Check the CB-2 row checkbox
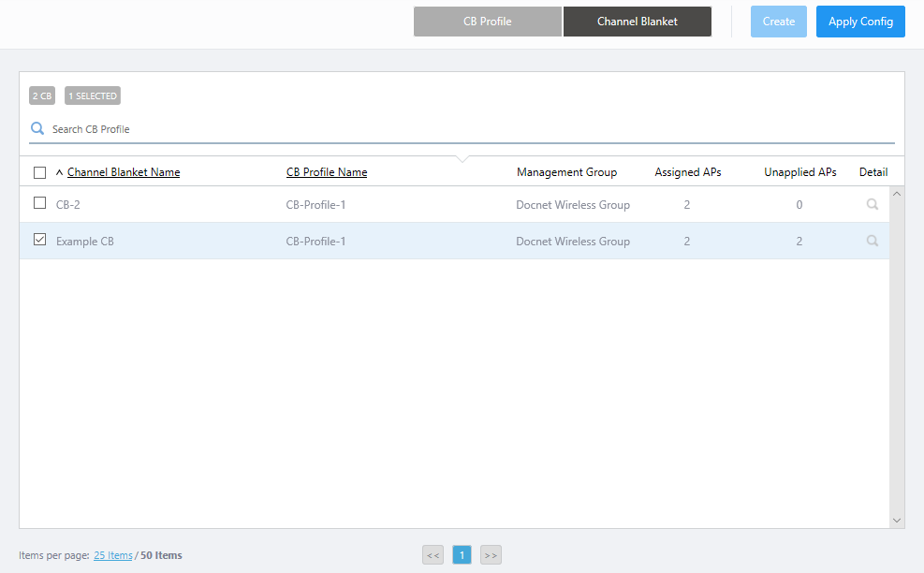 [x=39, y=203]
